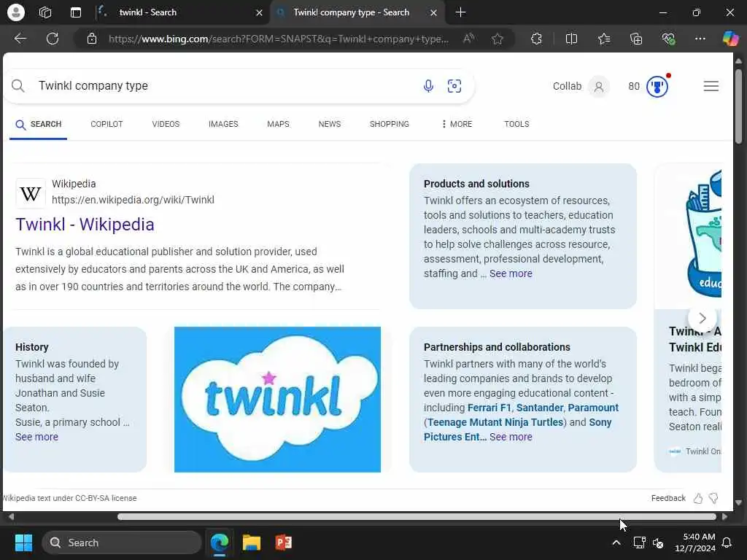
Task: Open the browser profile icon
Action: (x=16, y=12)
